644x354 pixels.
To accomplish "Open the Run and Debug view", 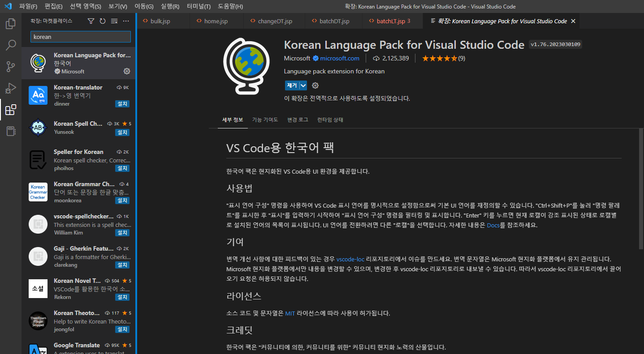I will [x=11, y=88].
